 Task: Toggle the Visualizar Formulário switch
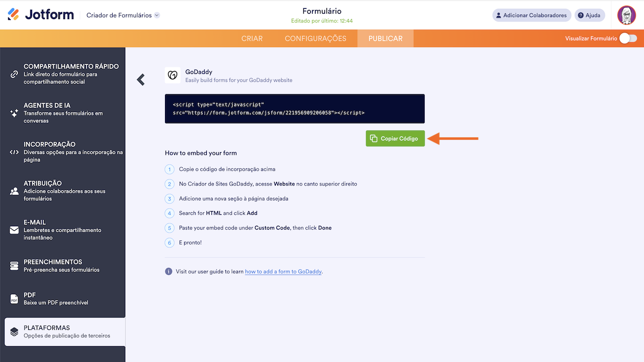tap(628, 38)
